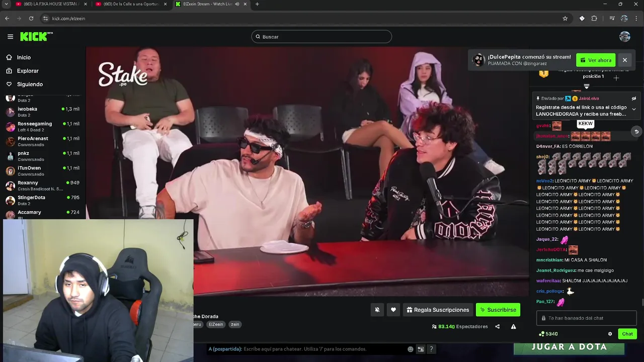The image size is (644, 362).
Task: Open chat settings gear icon
Action: pyautogui.click(x=610, y=334)
